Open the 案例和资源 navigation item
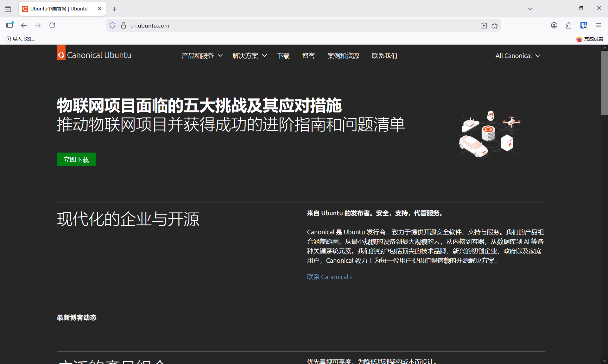This screenshot has height=364, width=608. click(x=343, y=56)
